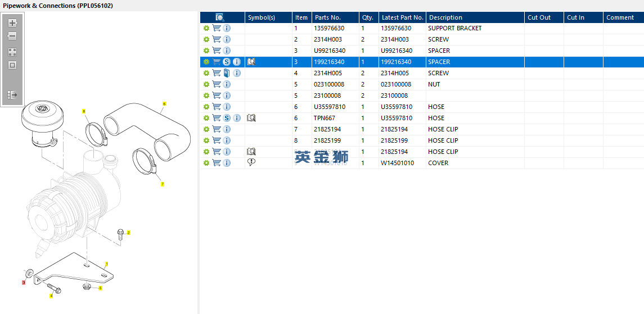This screenshot has height=314, width=644.
Task: Click the S supersession icon for 199216340
Action: [227, 62]
